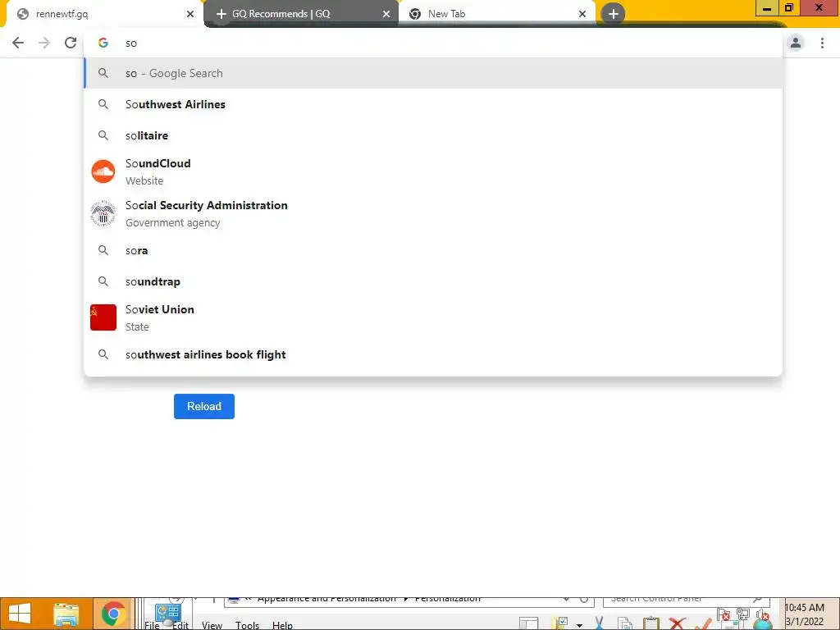Open the Chrome profile avatar menu
The image size is (840, 630).
coord(796,43)
